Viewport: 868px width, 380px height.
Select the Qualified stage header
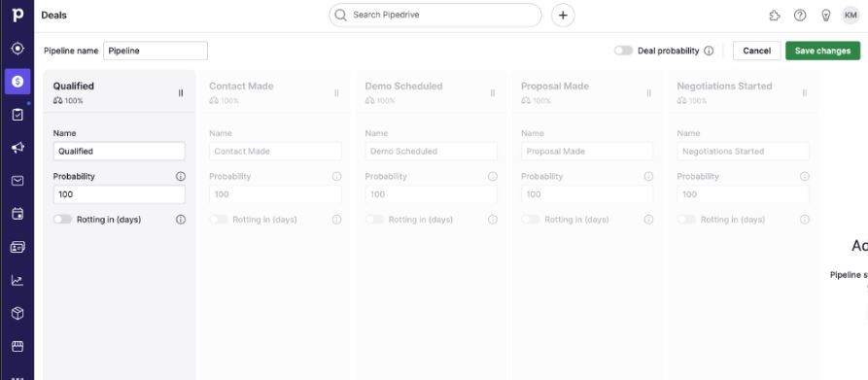click(x=119, y=91)
